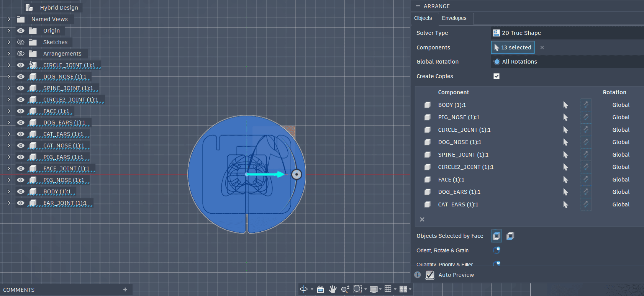Open Display Settings dropdown arrow
The image size is (644, 296).
(380, 289)
